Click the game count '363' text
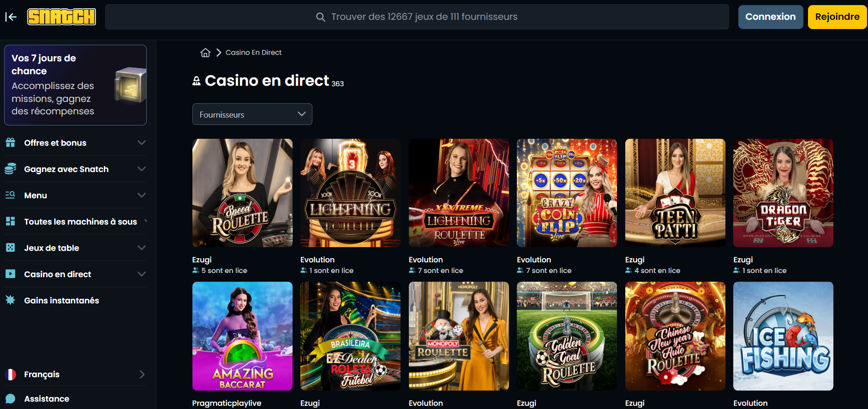This screenshot has width=868, height=409. tap(338, 84)
